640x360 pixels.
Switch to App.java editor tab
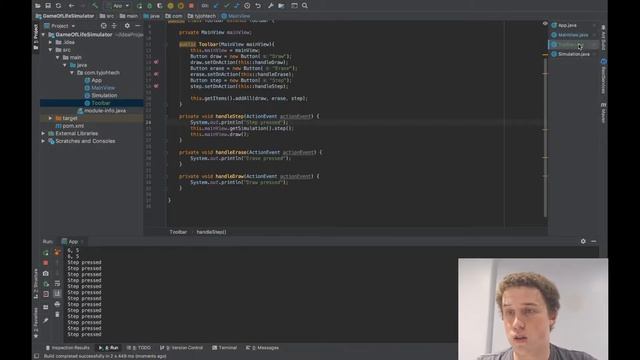(567, 25)
